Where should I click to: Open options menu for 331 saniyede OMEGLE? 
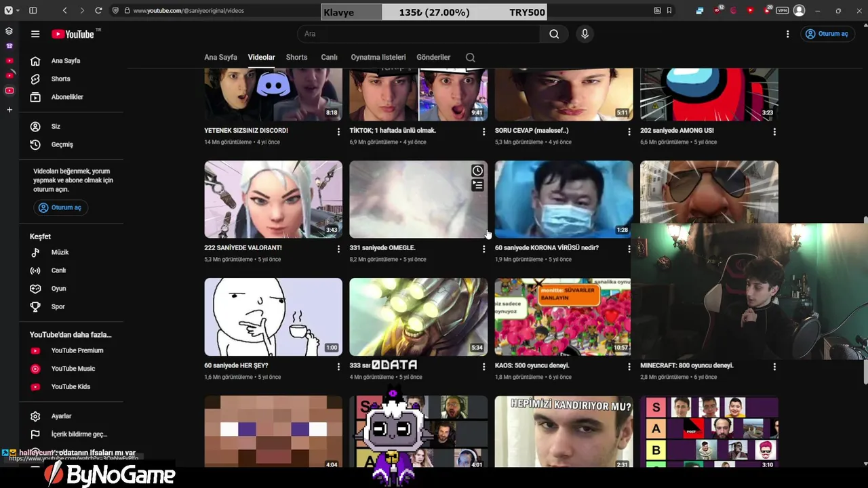(484, 249)
